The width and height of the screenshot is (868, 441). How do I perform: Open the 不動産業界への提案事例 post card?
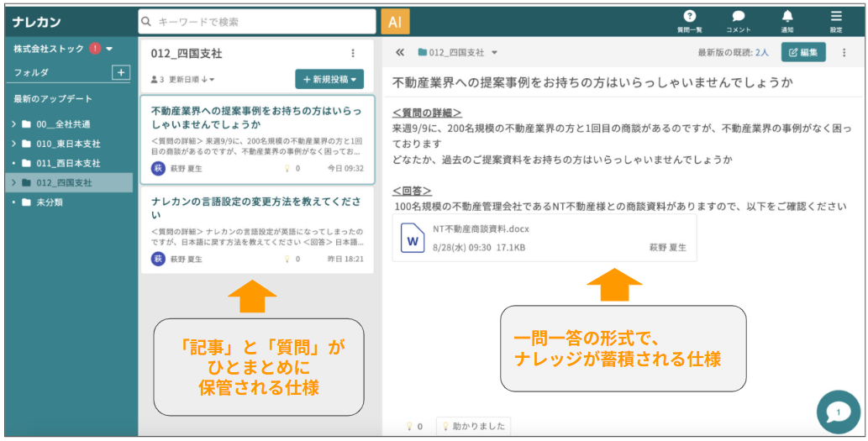(x=257, y=140)
